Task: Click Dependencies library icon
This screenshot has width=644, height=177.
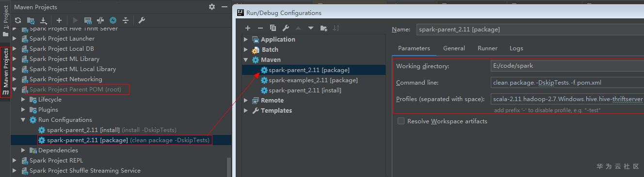Action: 33,150
